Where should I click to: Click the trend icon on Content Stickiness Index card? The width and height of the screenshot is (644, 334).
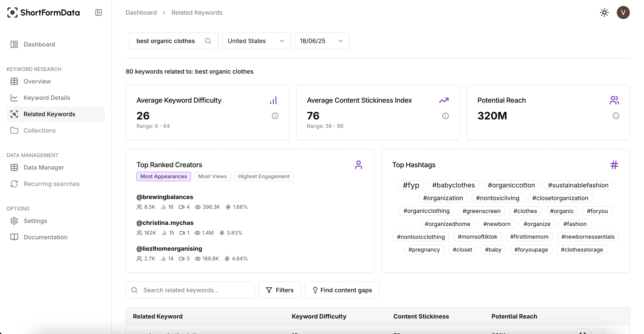(444, 100)
